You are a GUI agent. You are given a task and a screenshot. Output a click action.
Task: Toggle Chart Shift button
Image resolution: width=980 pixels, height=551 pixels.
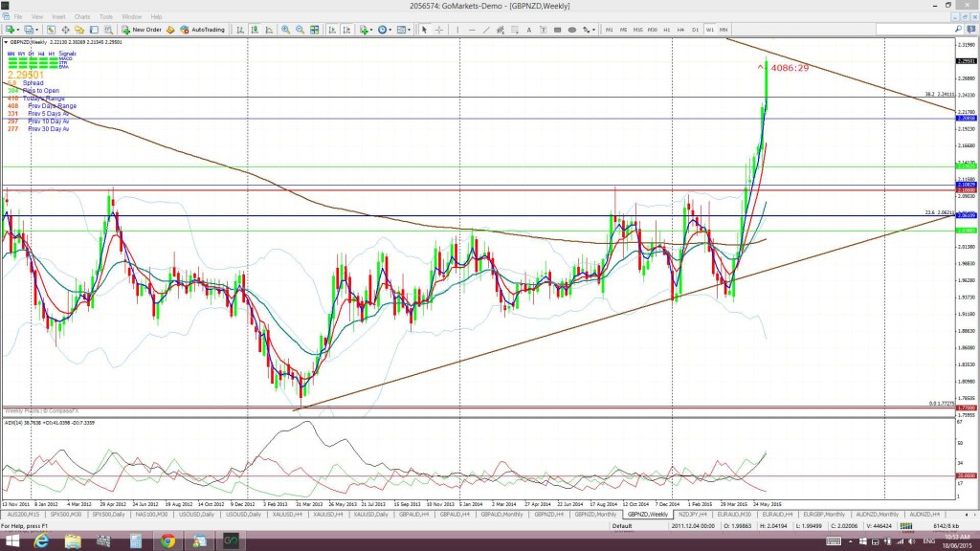click(x=346, y=30)
